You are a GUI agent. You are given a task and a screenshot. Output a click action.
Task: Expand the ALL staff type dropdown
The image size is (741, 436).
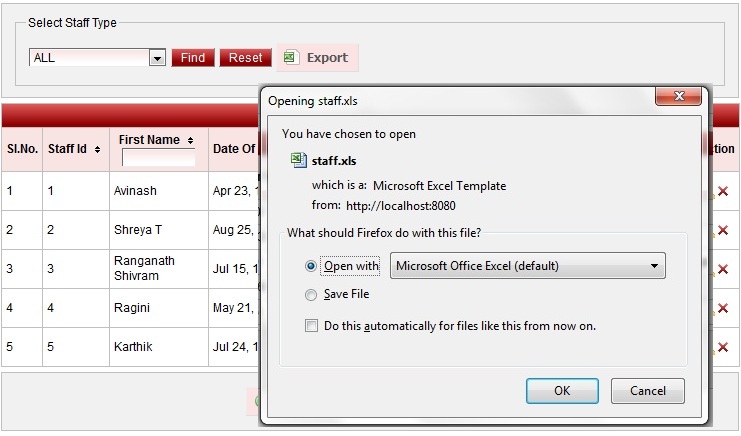point(156,58)
